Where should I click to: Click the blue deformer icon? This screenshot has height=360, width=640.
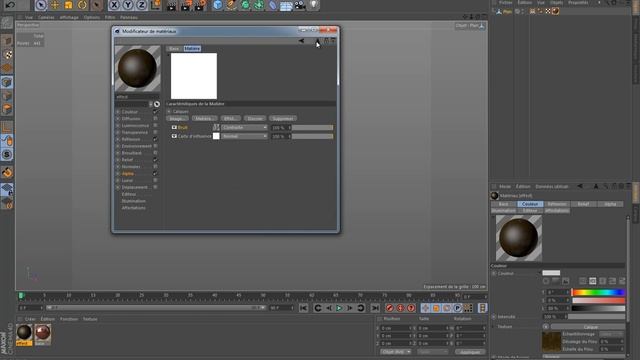273,5
